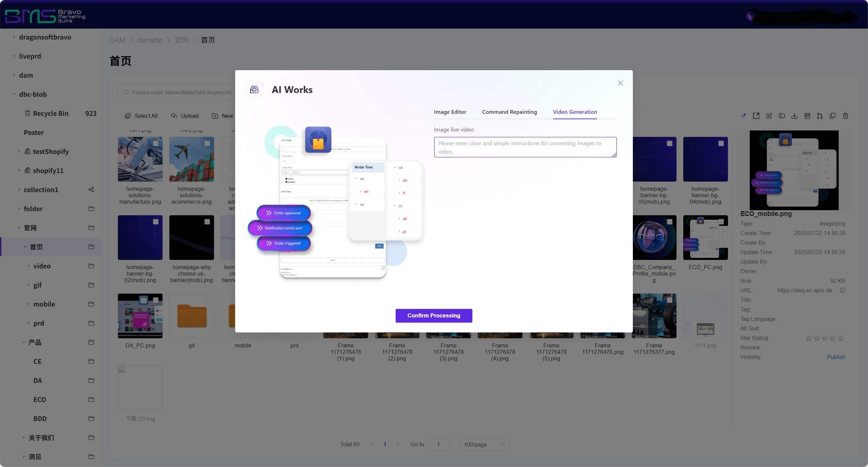Check the Select All box
Screen dimensions: 868x467
click(128, 116)
